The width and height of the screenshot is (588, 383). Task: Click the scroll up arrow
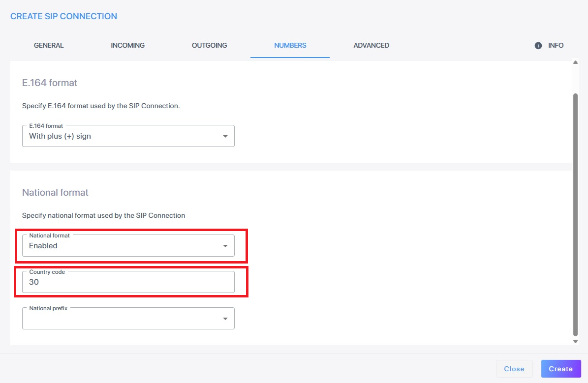point(575,62)
